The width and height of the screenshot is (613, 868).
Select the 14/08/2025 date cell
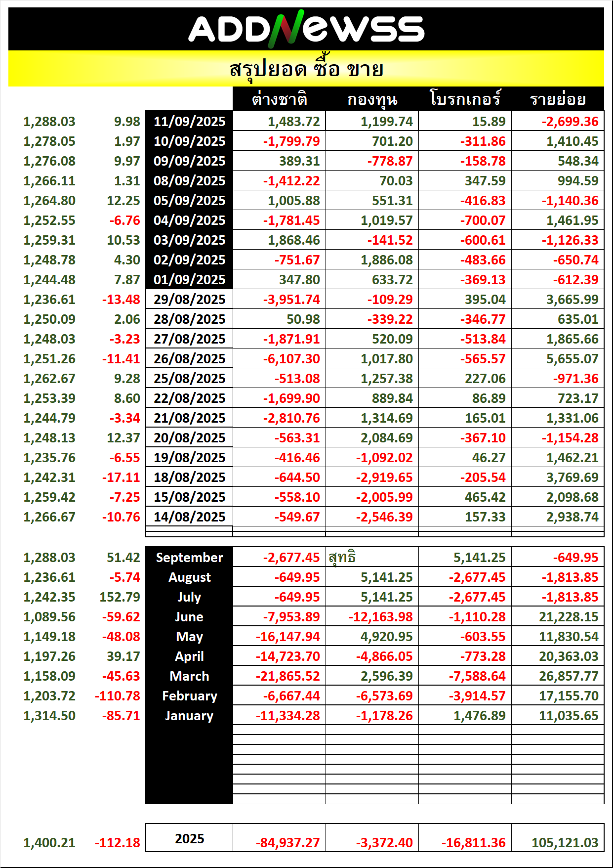coord(189,517)
